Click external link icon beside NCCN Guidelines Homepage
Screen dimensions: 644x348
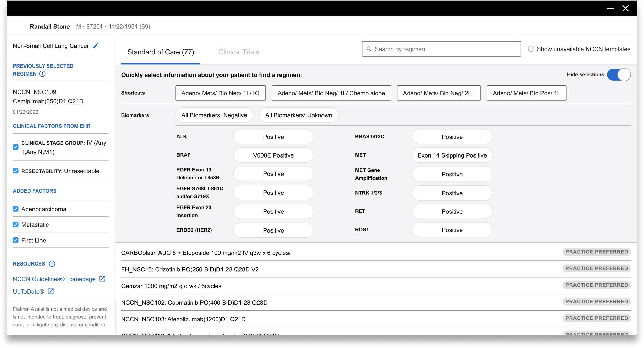coord(102,279)
